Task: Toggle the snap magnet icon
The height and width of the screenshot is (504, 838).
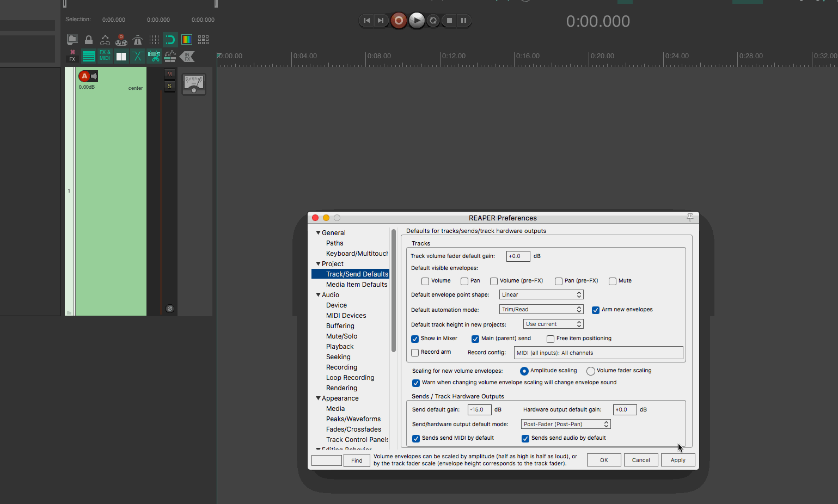Action: [170, 40]
